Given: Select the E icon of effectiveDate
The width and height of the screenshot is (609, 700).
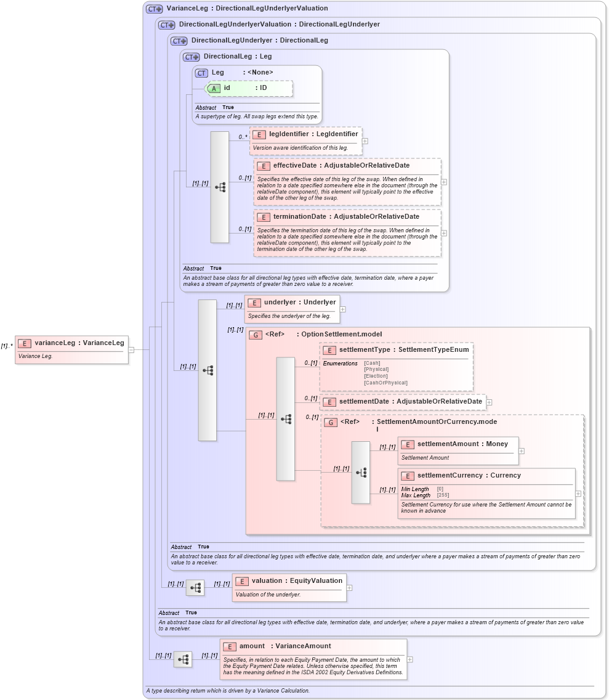Looking at the screenshot, I should [x=264, y=165].
